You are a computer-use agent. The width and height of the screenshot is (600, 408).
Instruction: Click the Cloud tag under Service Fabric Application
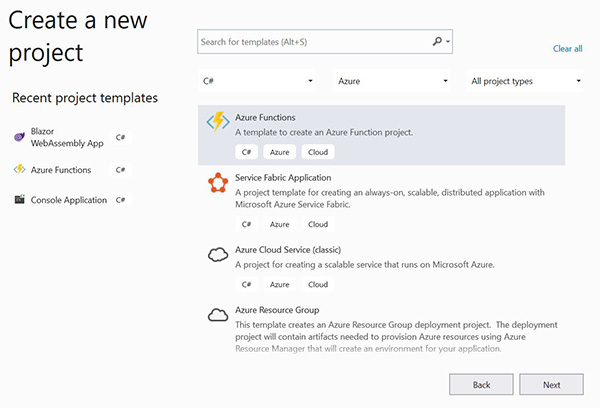(318, 224)
